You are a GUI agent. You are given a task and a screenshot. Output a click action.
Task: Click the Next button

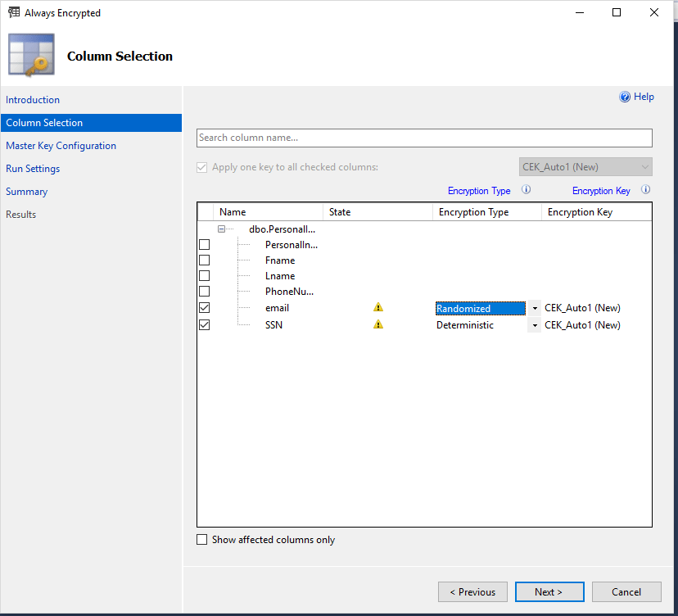coord(549,591)
